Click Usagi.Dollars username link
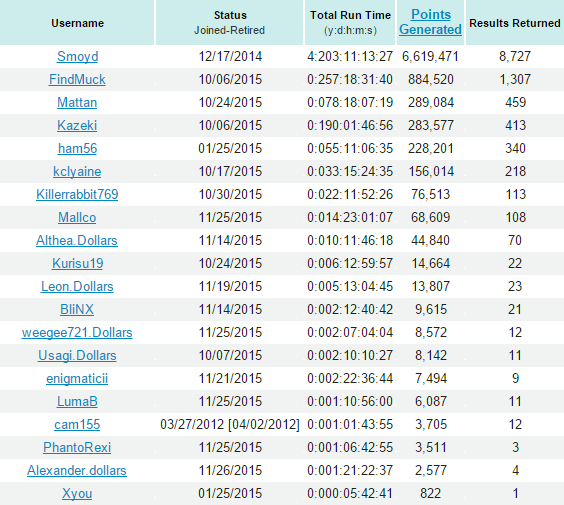The width and height of the screenshot is (564, 505). click(77, 356)
